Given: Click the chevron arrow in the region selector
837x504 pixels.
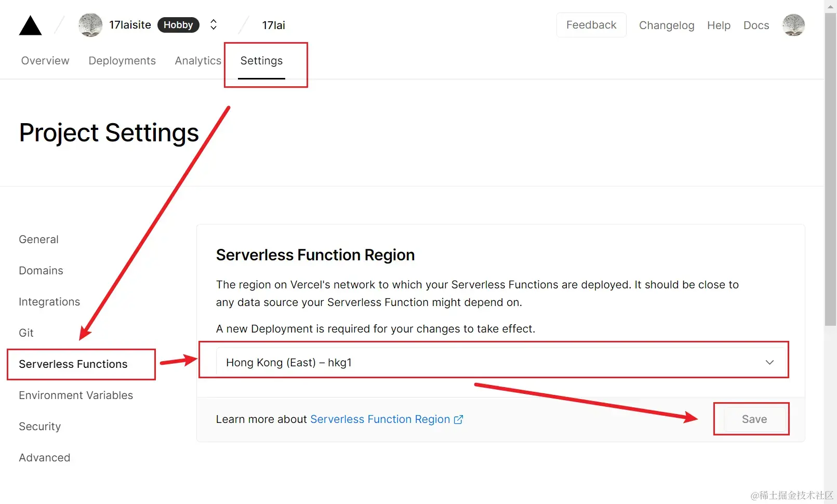Looking at the screenshot, I should [x=770, y=362].
